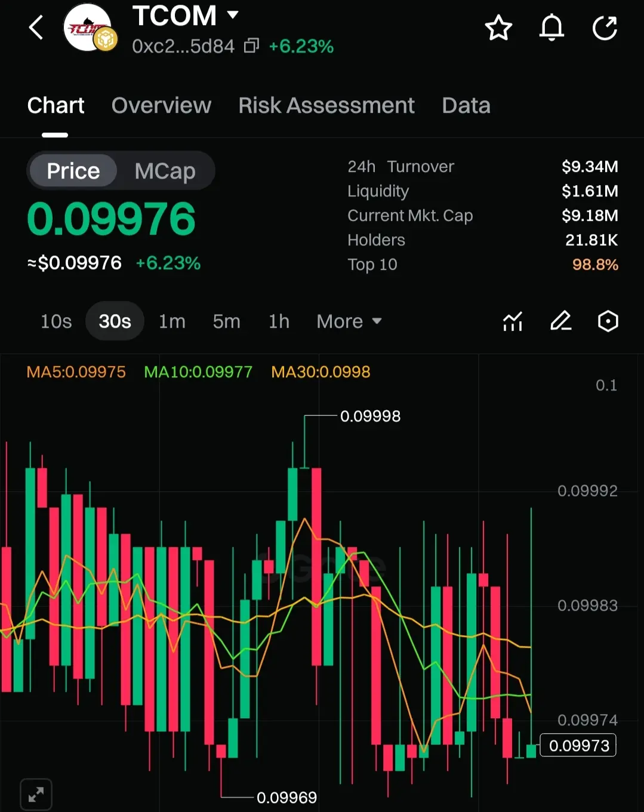The width and height of the screenshot is (644, 812).
Task: Add TCOM to favorites with star icon
Action: [498, 28]
